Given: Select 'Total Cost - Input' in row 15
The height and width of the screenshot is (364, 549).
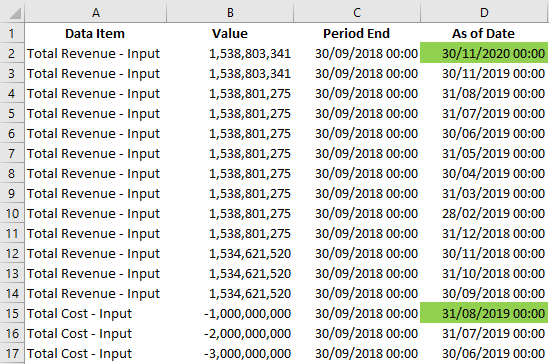Looking at the screenshot, I should tap(95, 313).
